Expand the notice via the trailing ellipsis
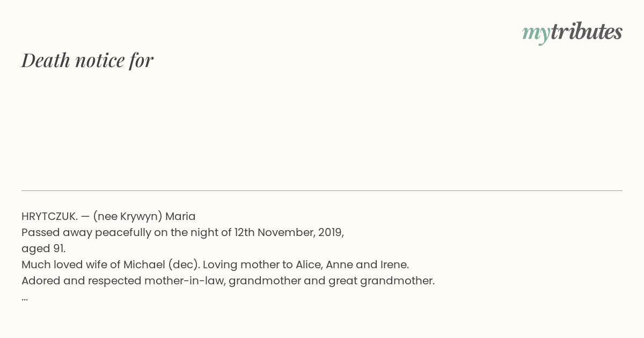The image size is (644, 338). pyautogui.click(x=25, y=297)
